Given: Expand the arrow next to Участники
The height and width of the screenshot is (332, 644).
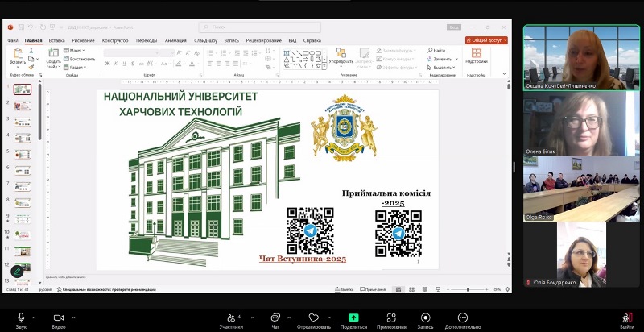Looking at the screenshot, I should [252, 317].
